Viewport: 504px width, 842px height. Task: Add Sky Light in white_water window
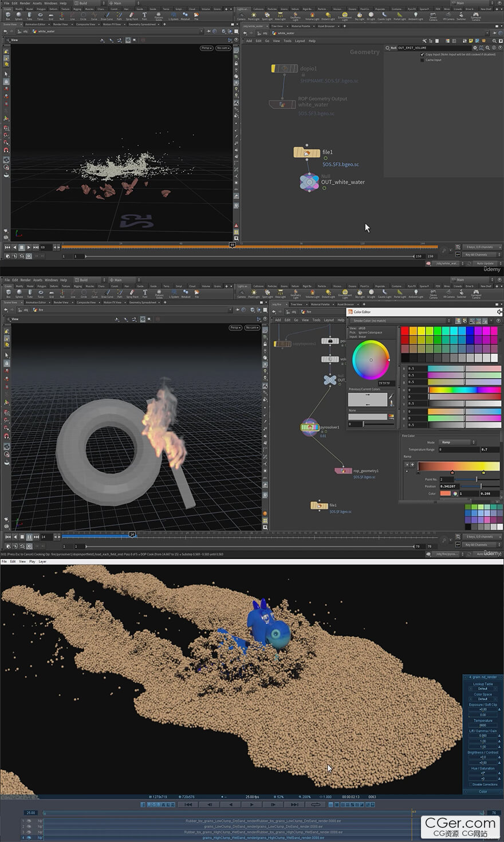click(x=359, y=16)
